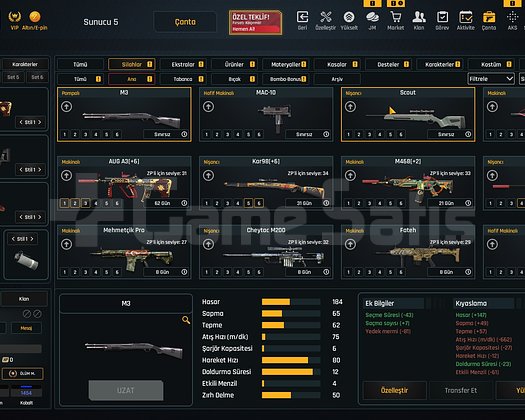Open the Görev tasks icon
This screenshot has height=420, width=525.
click(442, 17)
